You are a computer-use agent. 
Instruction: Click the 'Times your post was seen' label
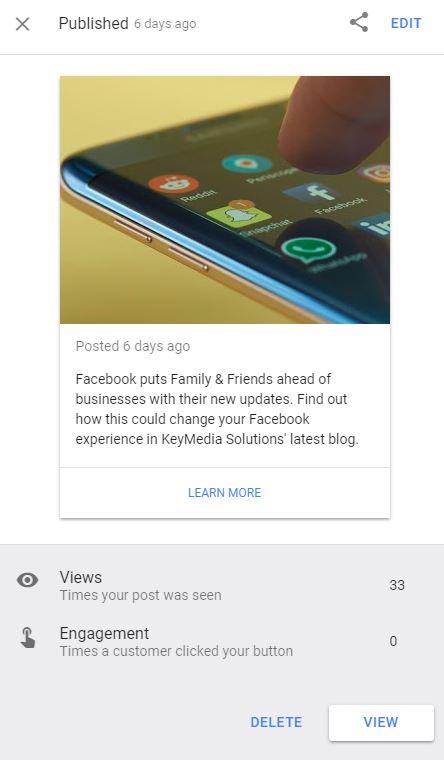(141, 595)
